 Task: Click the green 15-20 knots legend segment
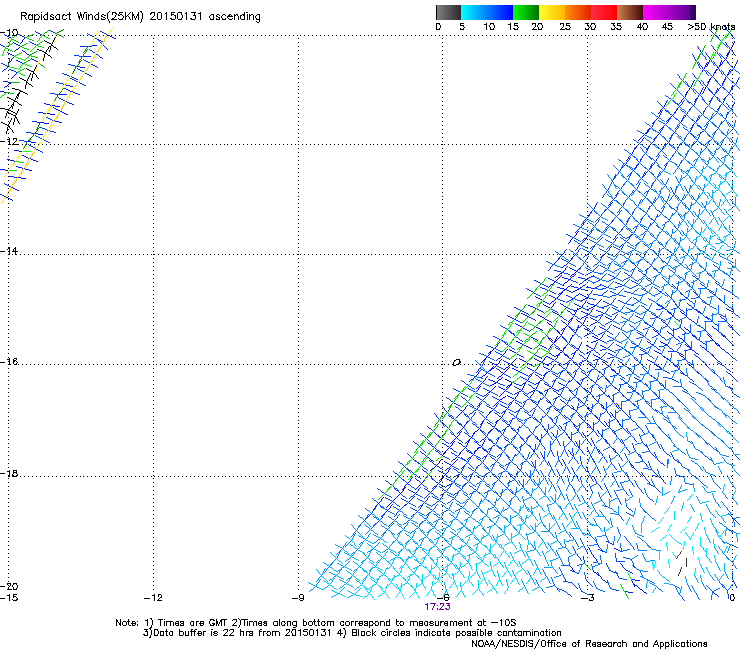point(526,12)
